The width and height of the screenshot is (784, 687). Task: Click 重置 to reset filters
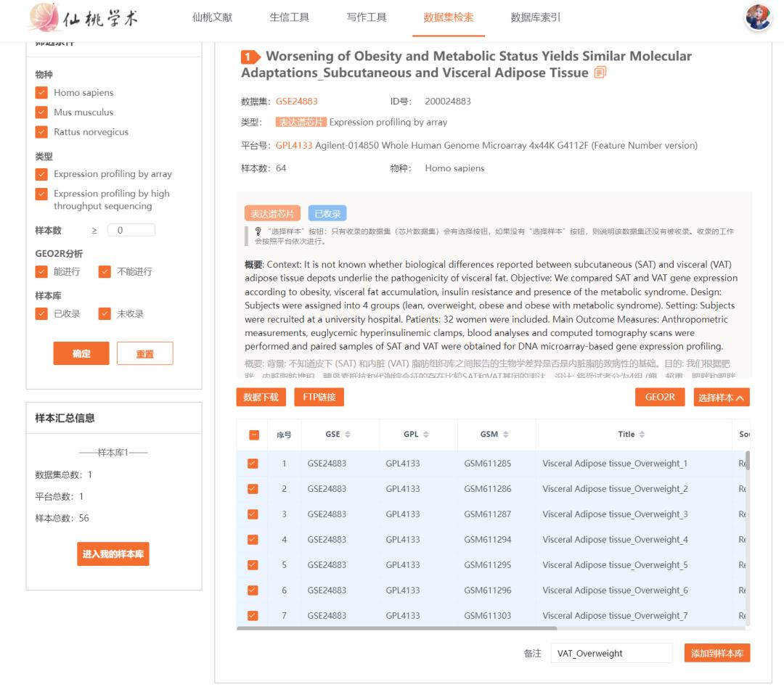(145, 353)
